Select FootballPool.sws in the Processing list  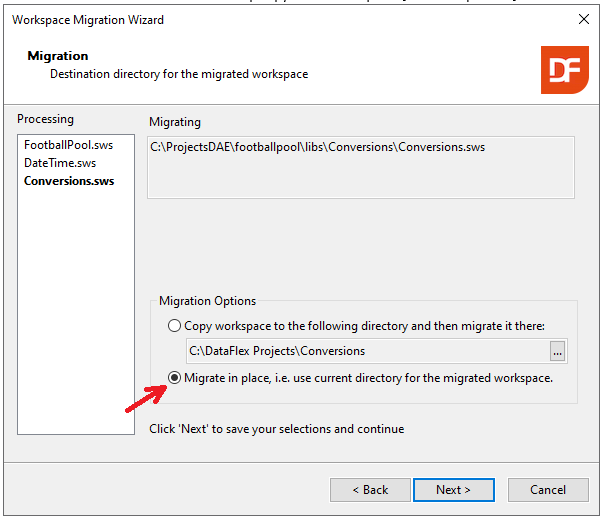click(68, 145)
